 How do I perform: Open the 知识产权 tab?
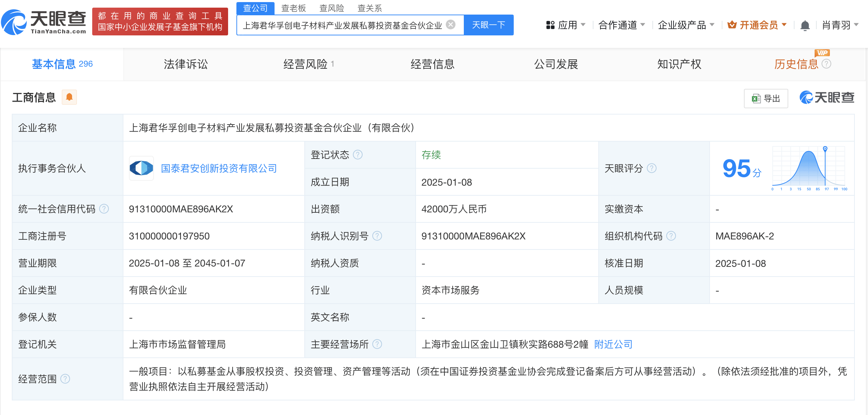click(x=679, y=64)
